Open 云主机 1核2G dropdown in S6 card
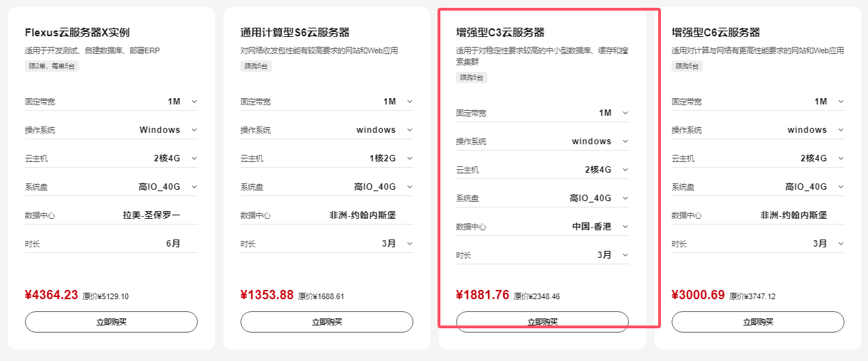Viewport: 868px width, 361px height. pos(327,158)
